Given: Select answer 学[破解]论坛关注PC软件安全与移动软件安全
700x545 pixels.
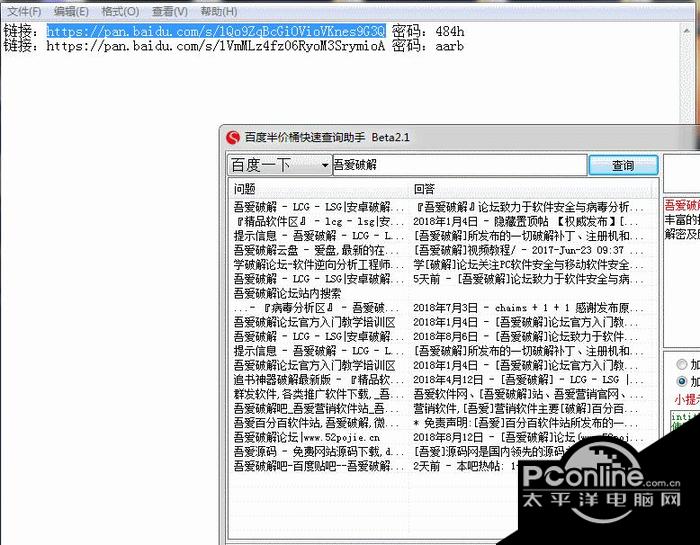Looking at the screenshot, I should coord(529,265).
